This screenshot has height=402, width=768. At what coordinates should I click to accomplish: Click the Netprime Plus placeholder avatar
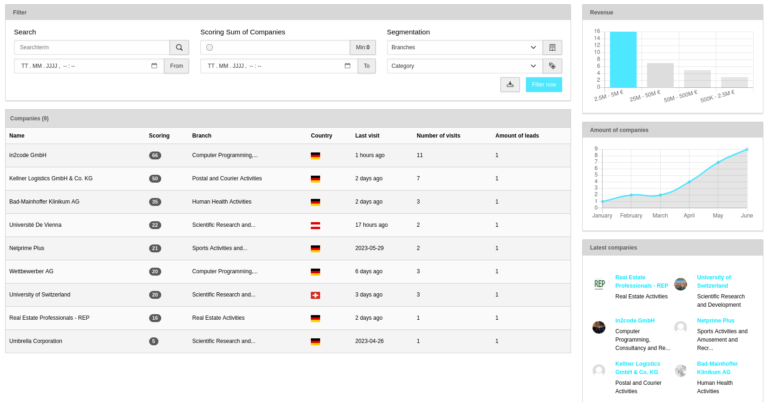point(680,327)
